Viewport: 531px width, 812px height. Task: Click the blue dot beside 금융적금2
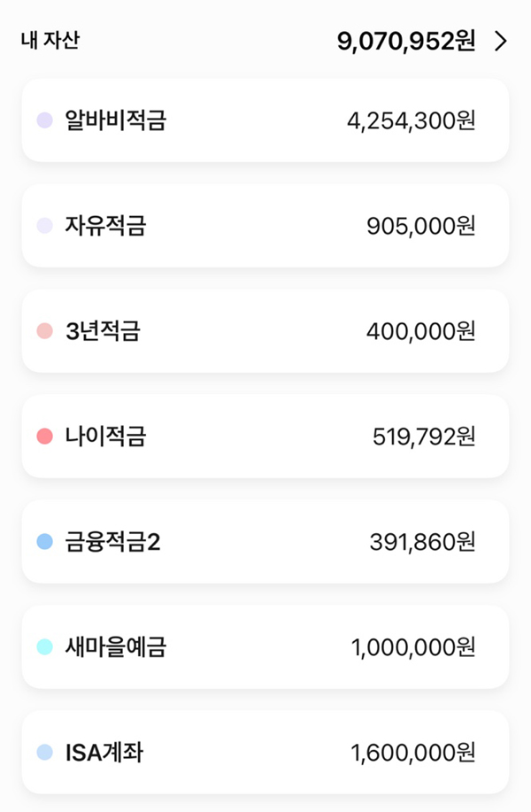pos(45,542)
